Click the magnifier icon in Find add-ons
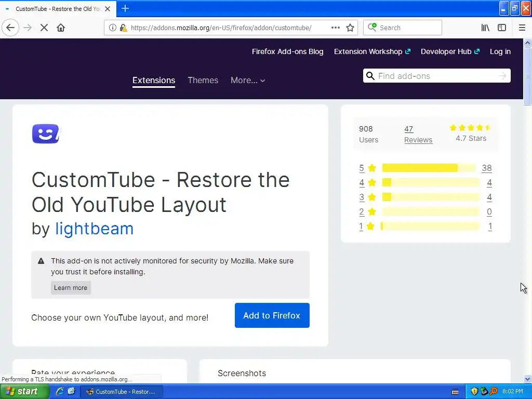This screenshot has height=399, width=532. pos(370,76)
